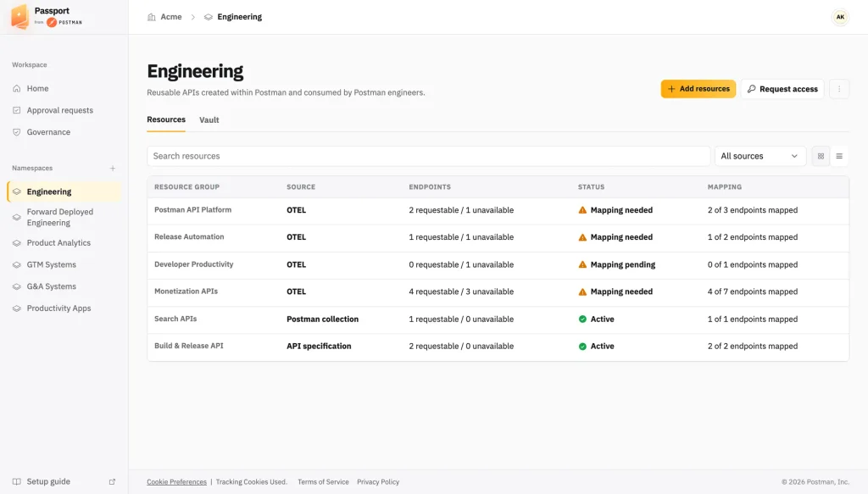Open Setup guide external link icon
This screenshot has width=868, height=494.
coord(113,482)
